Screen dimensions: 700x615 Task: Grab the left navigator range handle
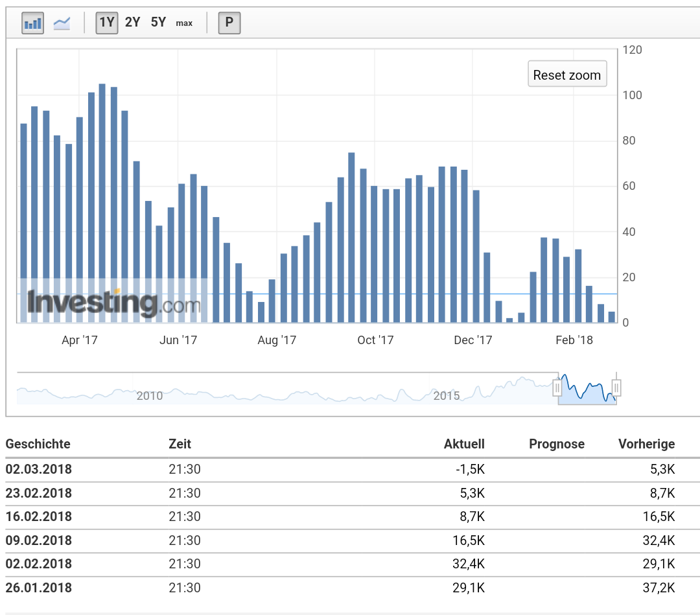[557, 388]
